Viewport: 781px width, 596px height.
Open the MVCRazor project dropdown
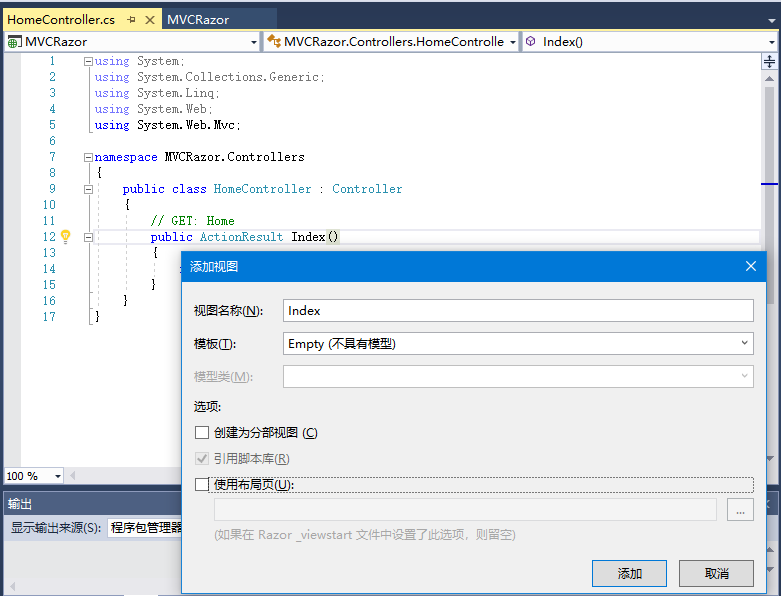pyautogui.click(x=132, y=42)
